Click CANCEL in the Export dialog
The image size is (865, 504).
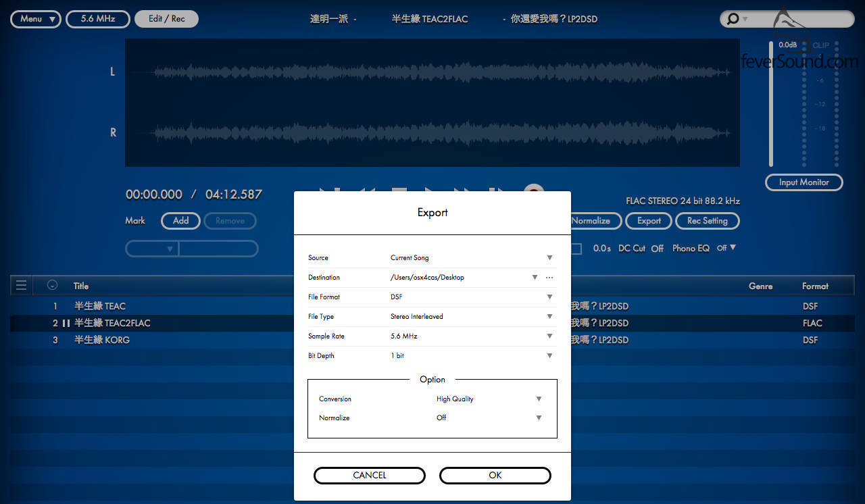(x=370, y=476)
